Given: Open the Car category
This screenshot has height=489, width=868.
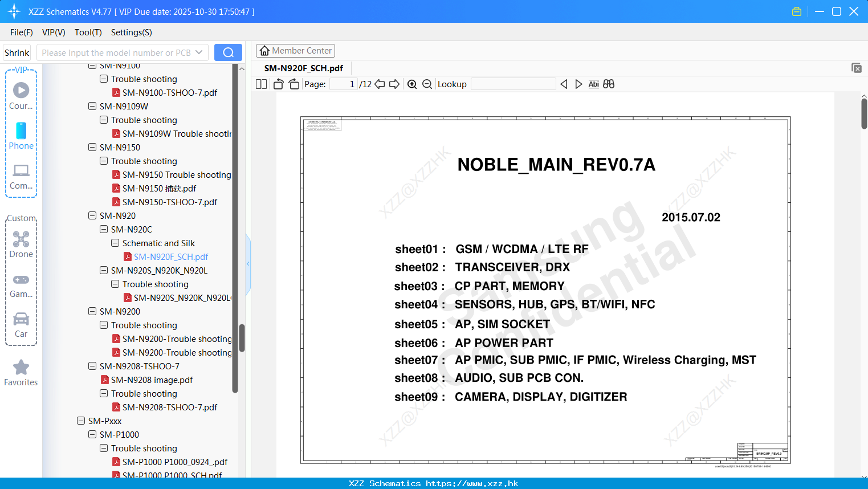Looking at the screenshot, I should [21, 325].
